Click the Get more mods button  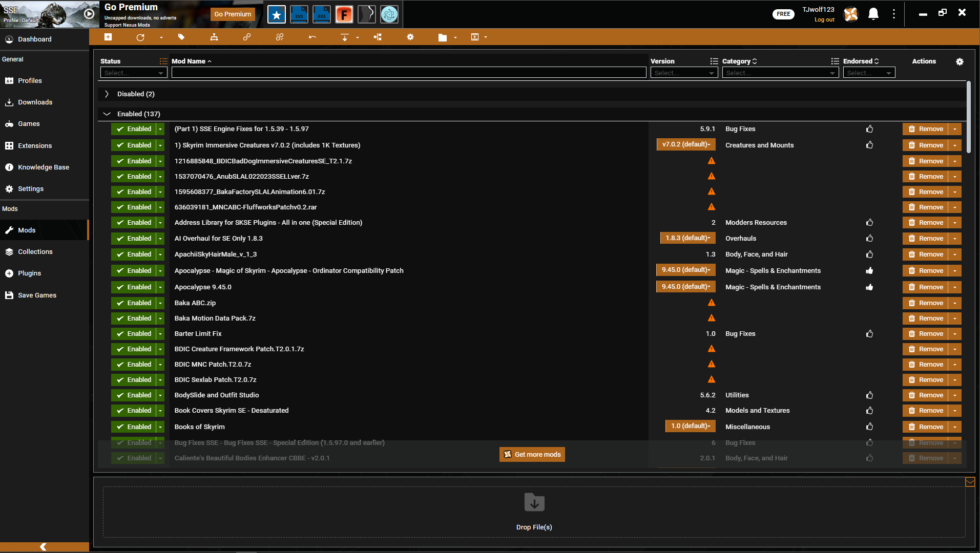(x=532, y=455)
